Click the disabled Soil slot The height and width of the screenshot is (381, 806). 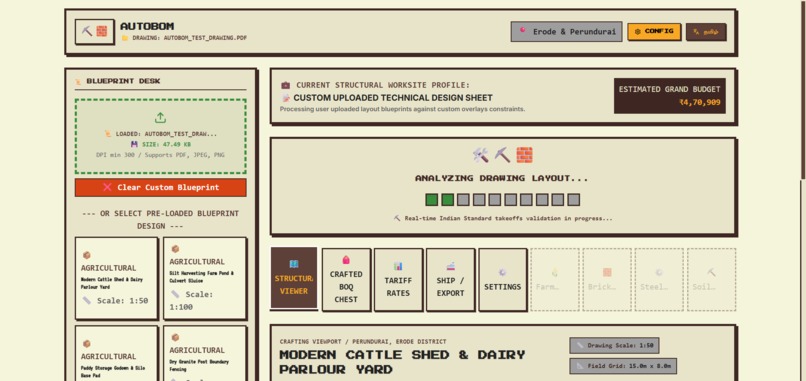(711, 280)
